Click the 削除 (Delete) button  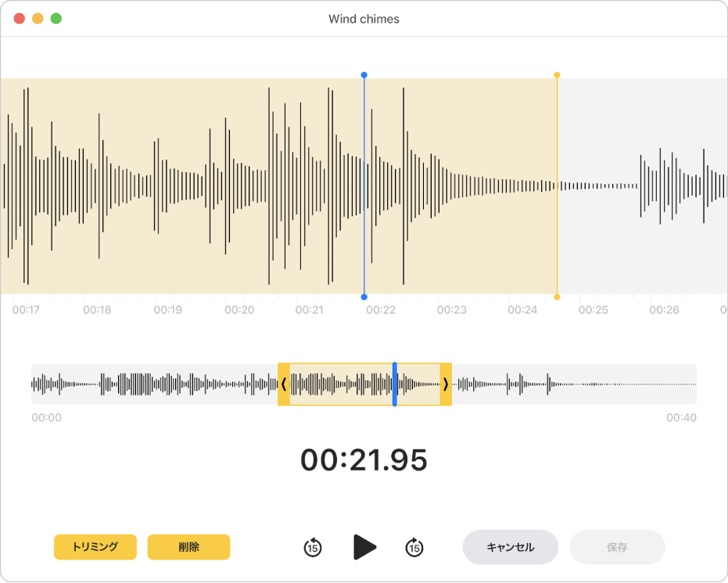[188, 548]
